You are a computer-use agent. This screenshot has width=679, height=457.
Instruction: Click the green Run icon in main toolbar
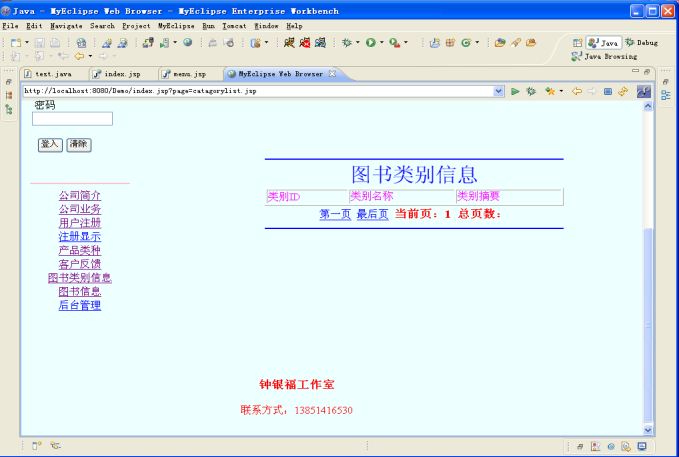(370, 42)
